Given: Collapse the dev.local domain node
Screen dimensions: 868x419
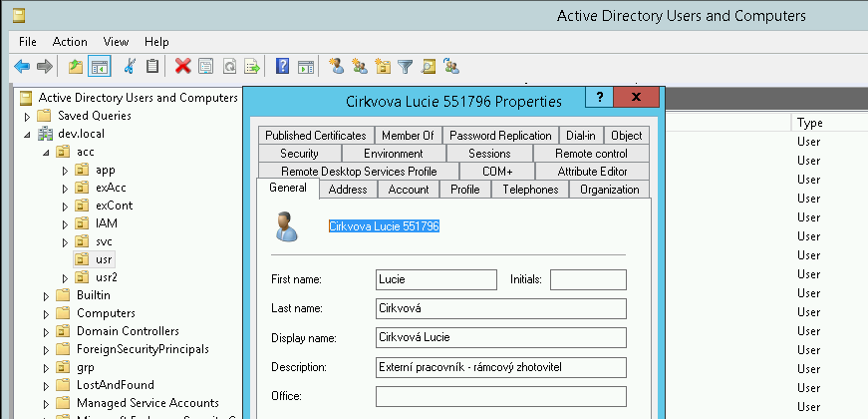Looking at the screenshot, I should pyautogui.click(x=27, y=135).
